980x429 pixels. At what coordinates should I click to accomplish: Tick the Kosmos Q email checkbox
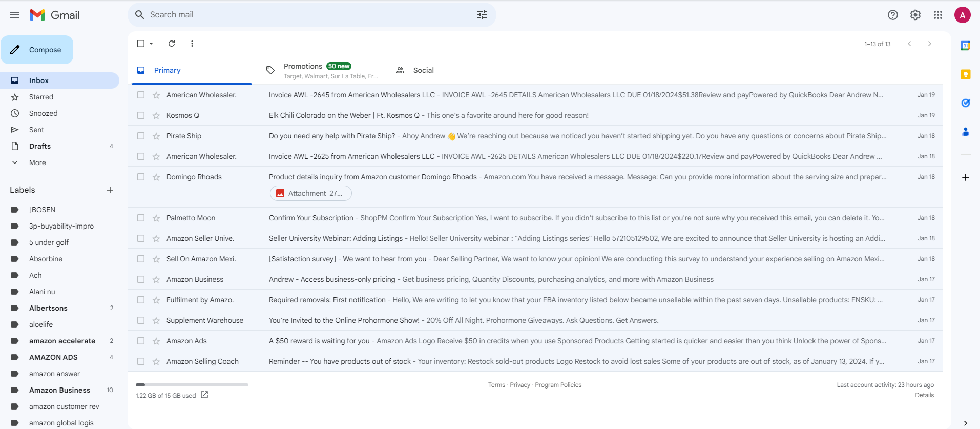pos(141,115)
